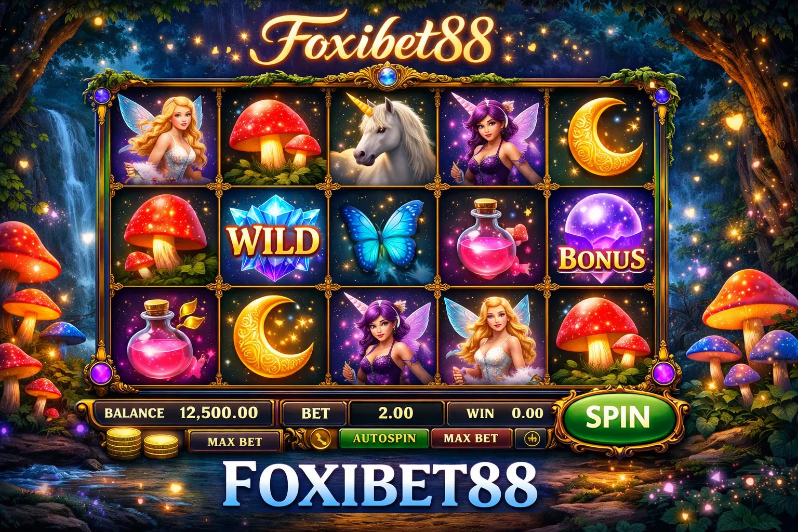Select the top-right golden moon symbol
This screenshot has height=532, width=798.
click(x=602, y=138)
